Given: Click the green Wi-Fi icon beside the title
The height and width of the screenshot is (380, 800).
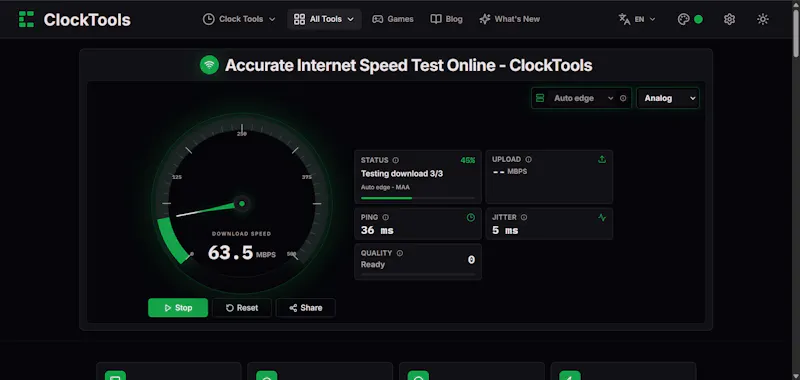Looking at the screenshot, I should coord(209,65).
